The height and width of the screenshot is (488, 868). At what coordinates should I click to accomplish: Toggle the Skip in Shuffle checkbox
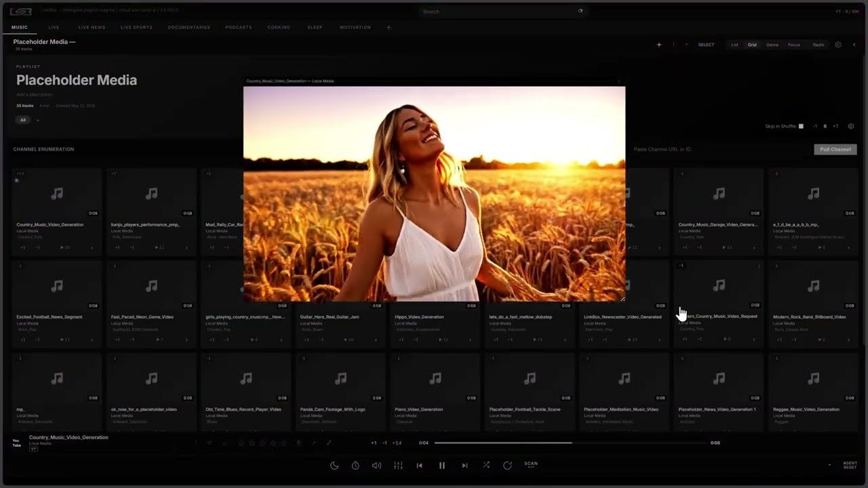801,126
